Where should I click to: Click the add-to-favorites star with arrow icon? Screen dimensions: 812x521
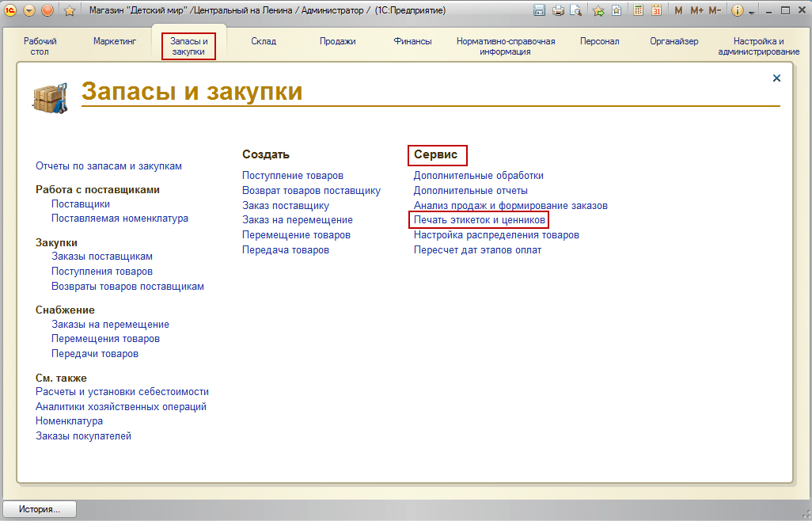(x=598, y=10)
